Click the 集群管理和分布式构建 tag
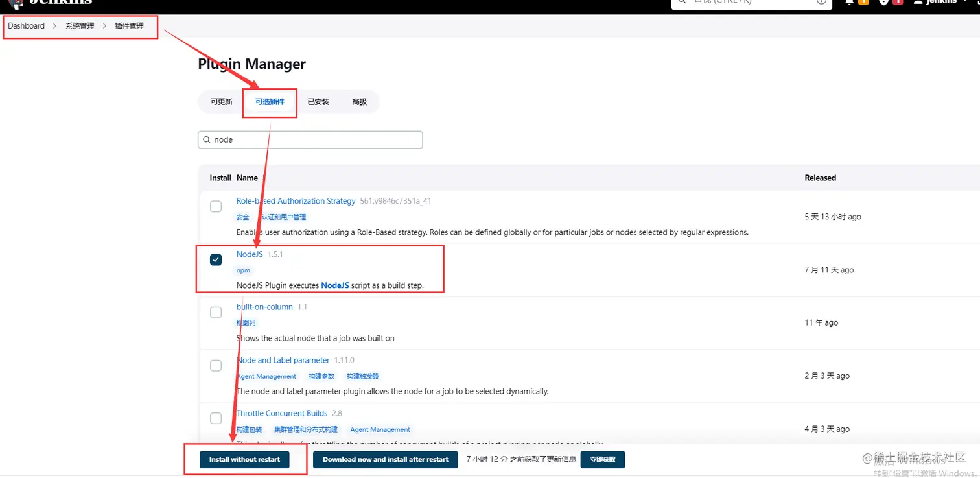This screenshot has width=980, height=478. (306, 429)
